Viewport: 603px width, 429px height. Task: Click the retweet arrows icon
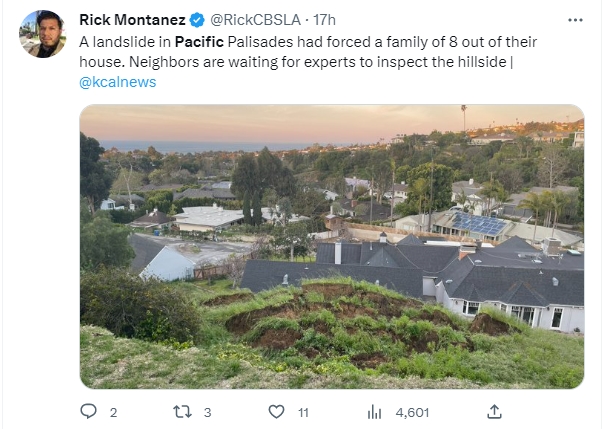pyautogui.click(x=182, y=412)
